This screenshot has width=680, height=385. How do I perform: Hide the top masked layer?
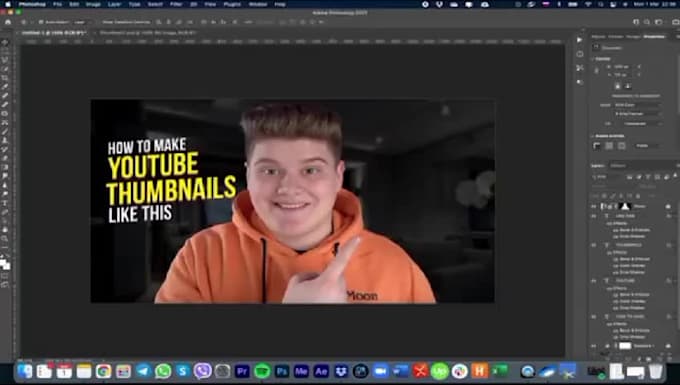coord(593,206)
